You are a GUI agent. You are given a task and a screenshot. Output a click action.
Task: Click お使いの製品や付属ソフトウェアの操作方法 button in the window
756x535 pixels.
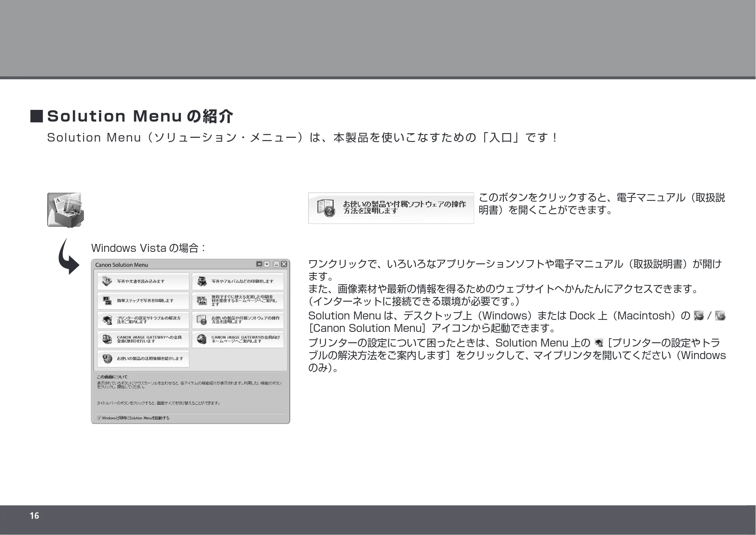[x=238, y=320]
